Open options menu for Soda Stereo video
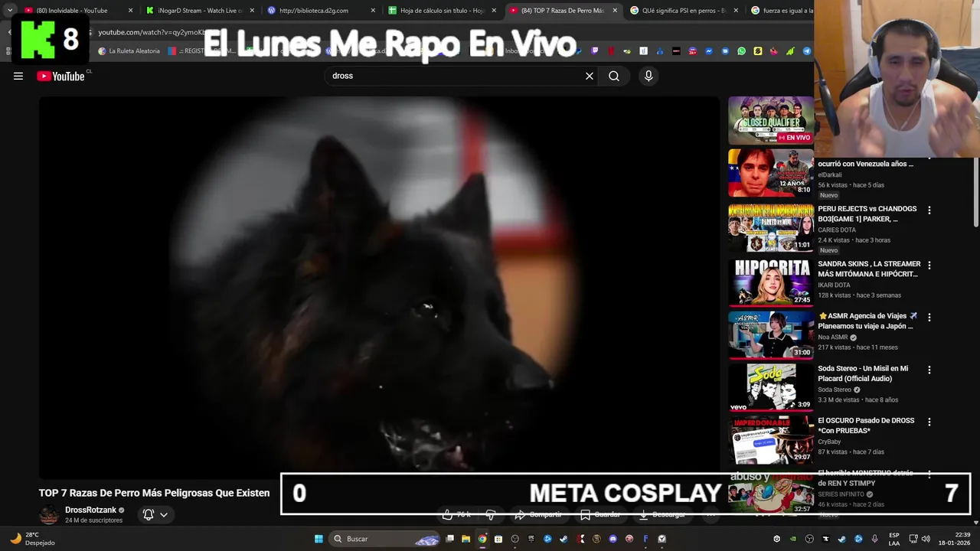 (x=929, y=370)
